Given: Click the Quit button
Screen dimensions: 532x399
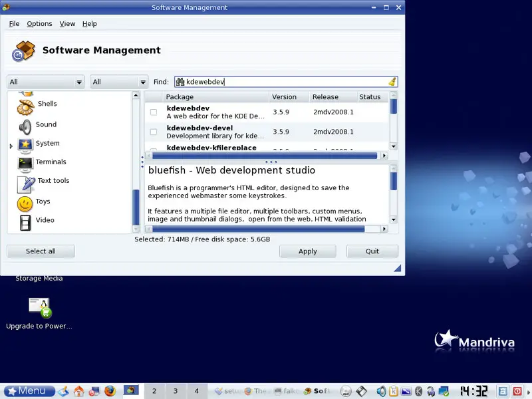Looking at the screenshot, I should [372, 251].
